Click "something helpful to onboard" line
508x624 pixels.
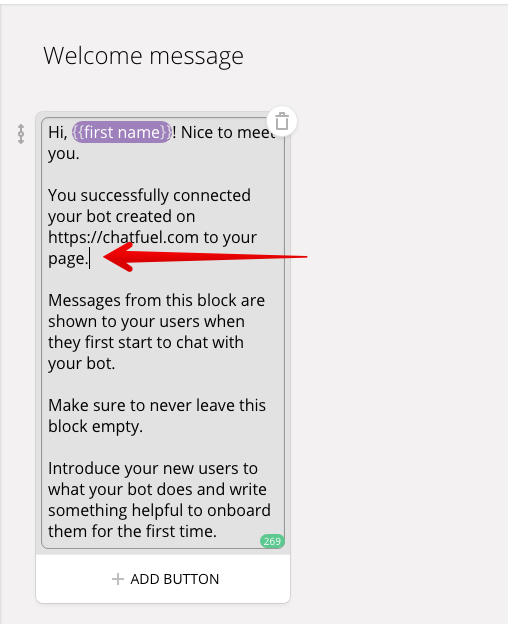pyautogui.click(x=160, y=511)
